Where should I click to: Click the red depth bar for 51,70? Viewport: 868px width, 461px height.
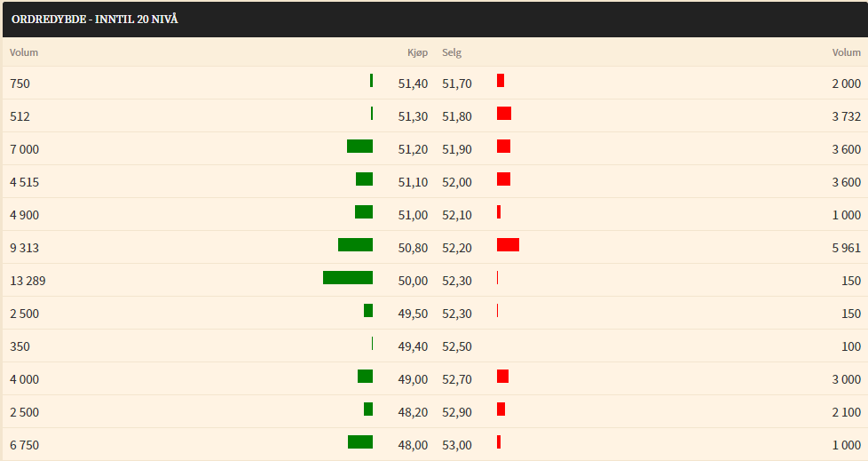click(501, 80)
